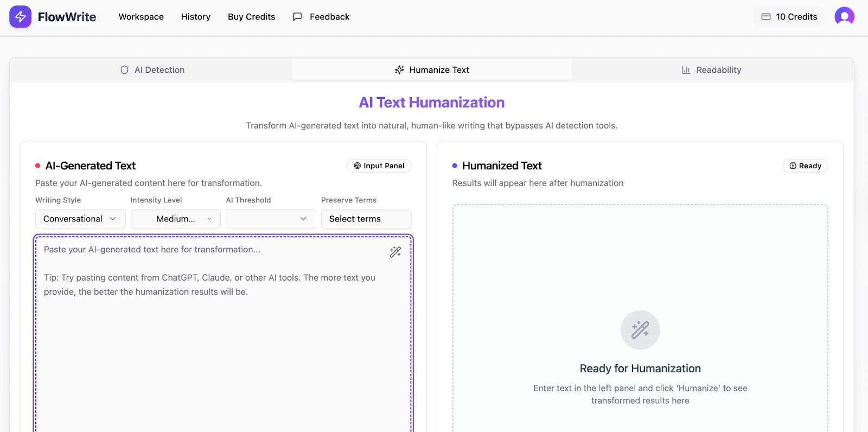868x432 pixels.
Task: Open the Writing Style Conversational dropdown
Action: pos(80,219)
